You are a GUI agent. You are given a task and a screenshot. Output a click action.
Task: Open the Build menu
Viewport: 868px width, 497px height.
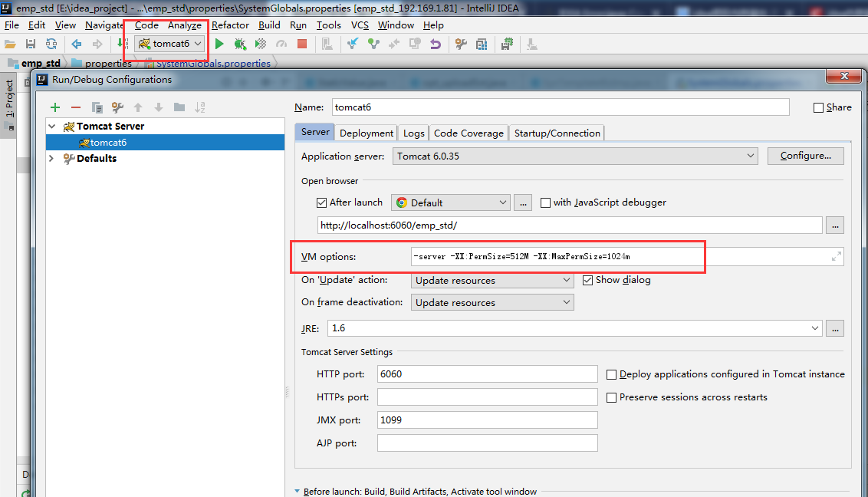(x=269, y=25)
